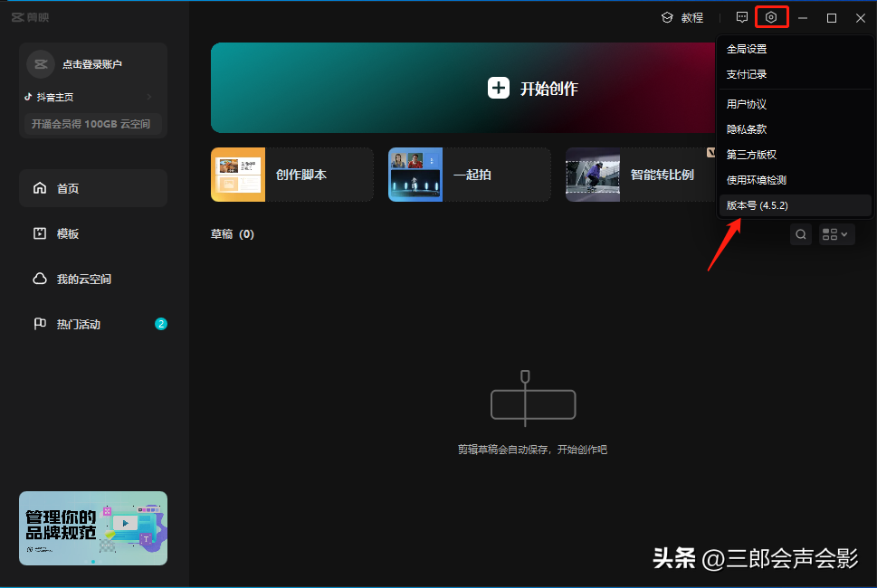The width and height of the screenshot is (877, 588).
Task: Choose 用户协议 in the dropdown menu
Action: click(x=747, y=105)
